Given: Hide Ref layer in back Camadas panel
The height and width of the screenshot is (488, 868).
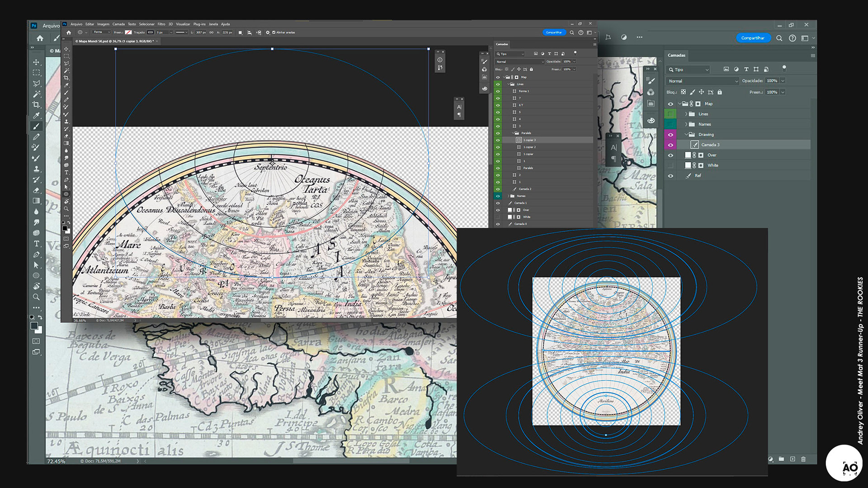Looking at the screenshot, I should 670,176.
